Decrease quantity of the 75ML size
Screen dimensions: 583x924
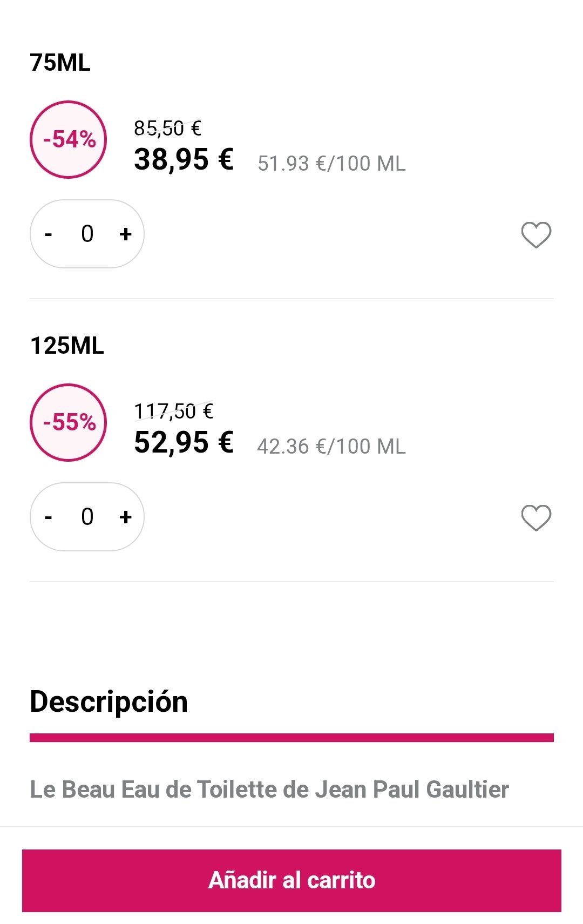click(x=49, y=234)
